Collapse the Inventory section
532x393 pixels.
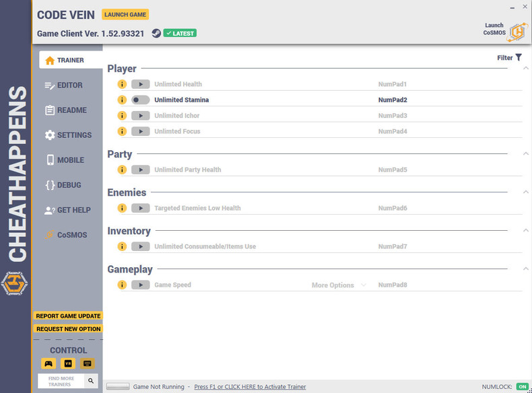[525, 230]
